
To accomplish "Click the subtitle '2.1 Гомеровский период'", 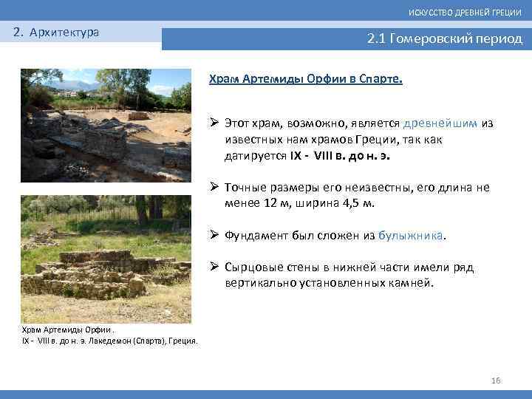I will pos(445,38).
